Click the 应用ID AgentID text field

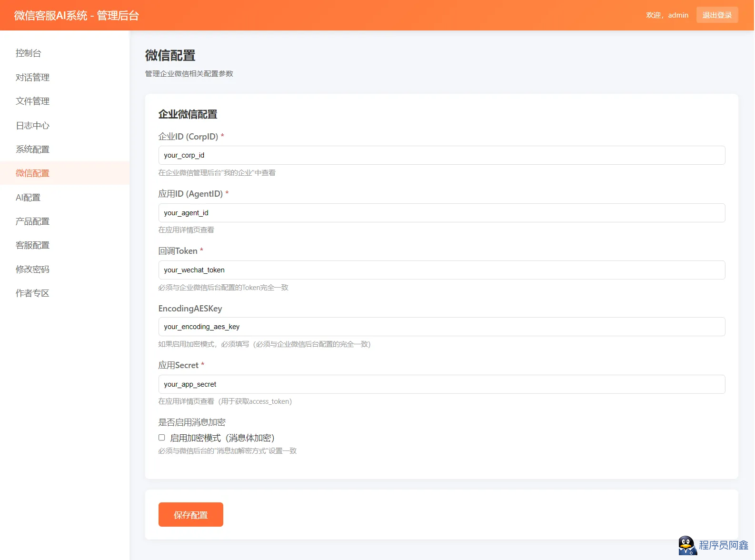pos(441,213)
